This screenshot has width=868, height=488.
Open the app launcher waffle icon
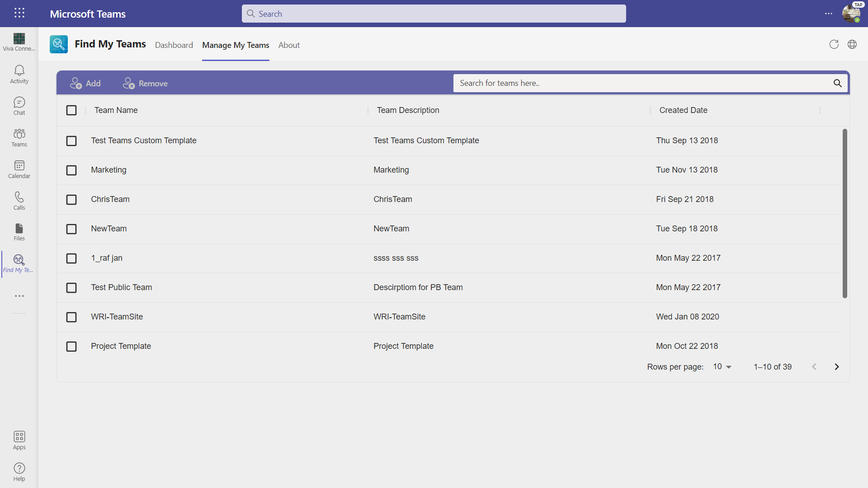[19, 13]
